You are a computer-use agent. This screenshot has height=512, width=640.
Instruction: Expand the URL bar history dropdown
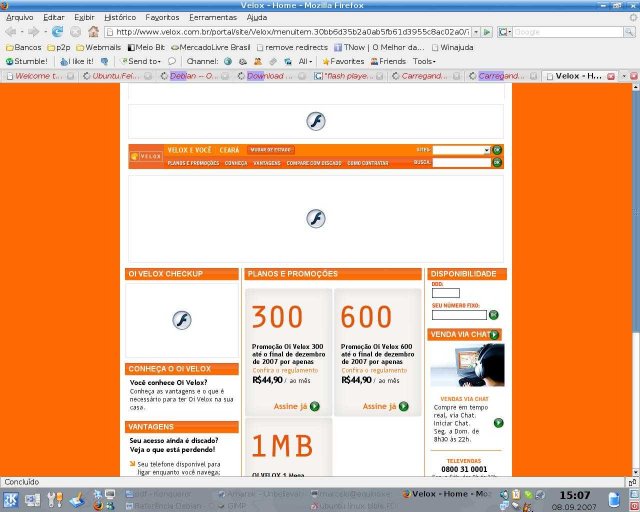(x=475, y=32)
